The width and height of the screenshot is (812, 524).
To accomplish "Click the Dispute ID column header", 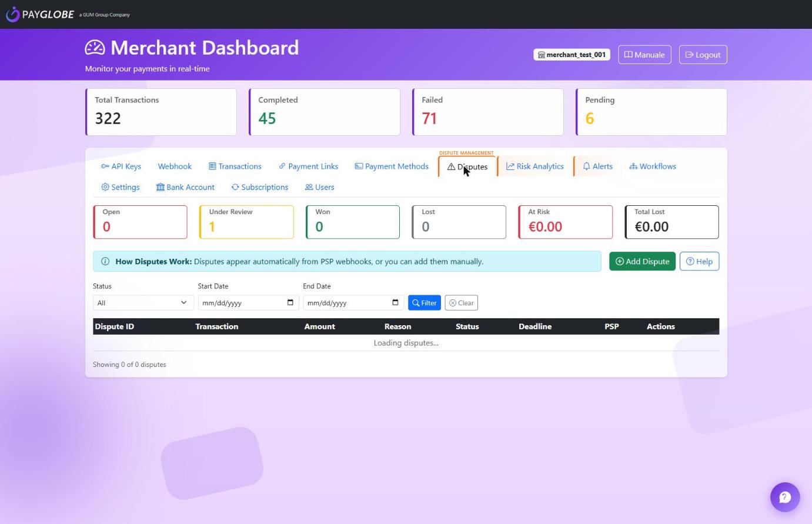I will pyautogui.click(x=115, y=326).
